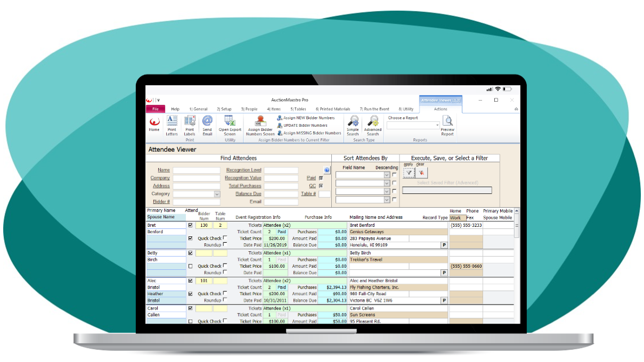Click the Send Email icon
644x362 pixels.
[207, 124]
